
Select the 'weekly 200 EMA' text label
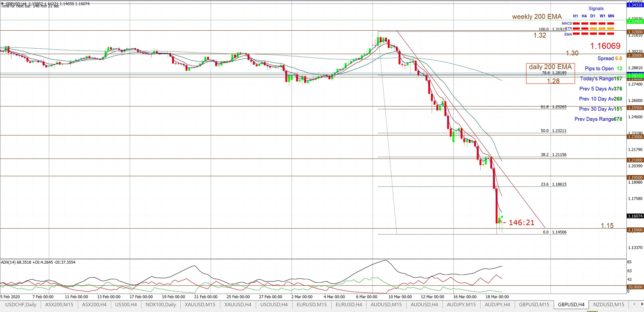537,17
